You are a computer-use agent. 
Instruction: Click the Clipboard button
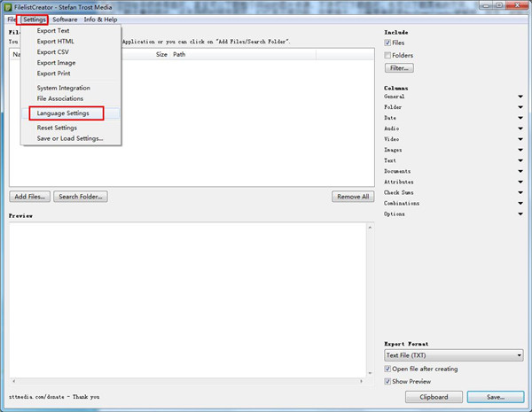coord(434,397)
